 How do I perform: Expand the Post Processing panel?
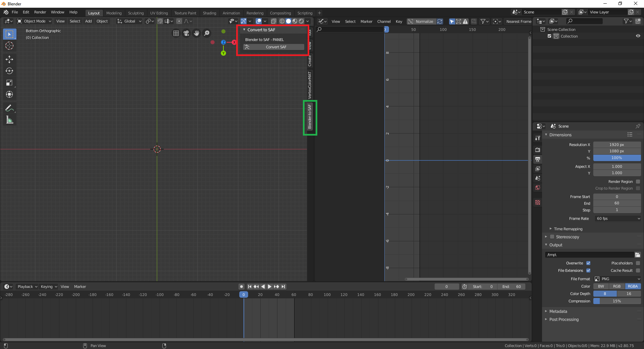(563, 319)
